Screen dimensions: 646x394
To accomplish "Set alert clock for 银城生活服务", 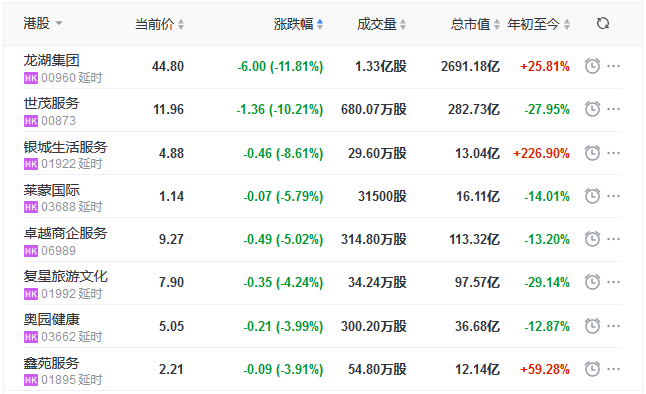I will coord(592,153).
